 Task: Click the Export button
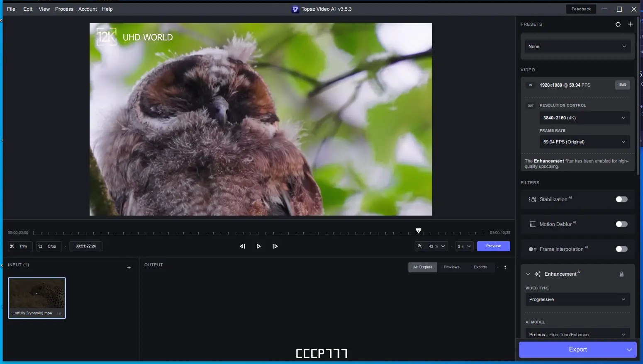[578, 349]
